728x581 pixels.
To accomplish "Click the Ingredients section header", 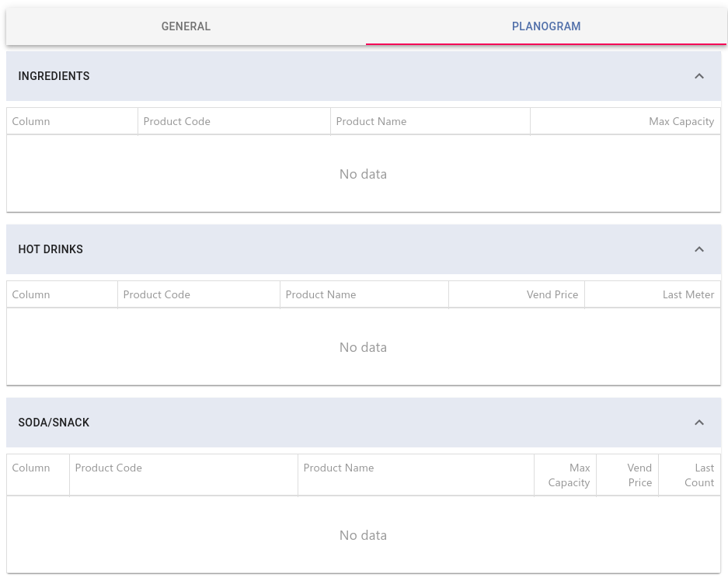I will (364, 76).
